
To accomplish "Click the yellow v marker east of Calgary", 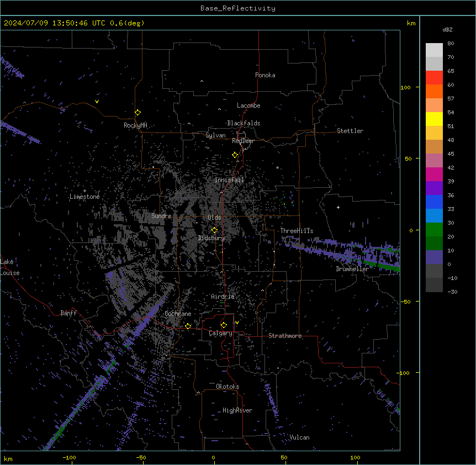I will (x=237, y=323).
